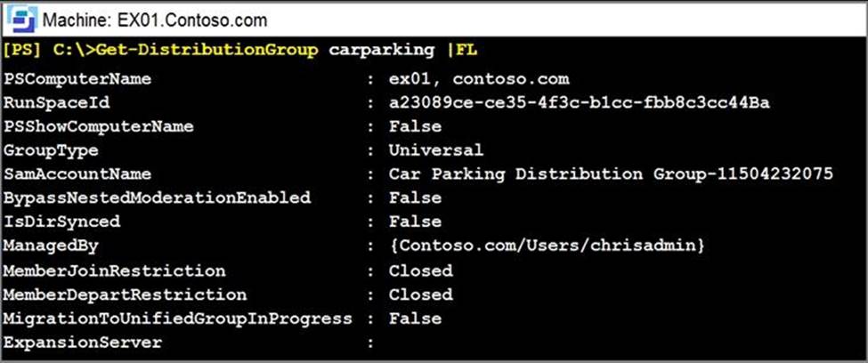This screenshot has width=868, height=363.
Task: Click the Get-DistributionGroup command text
Action: tap(207, 51)
